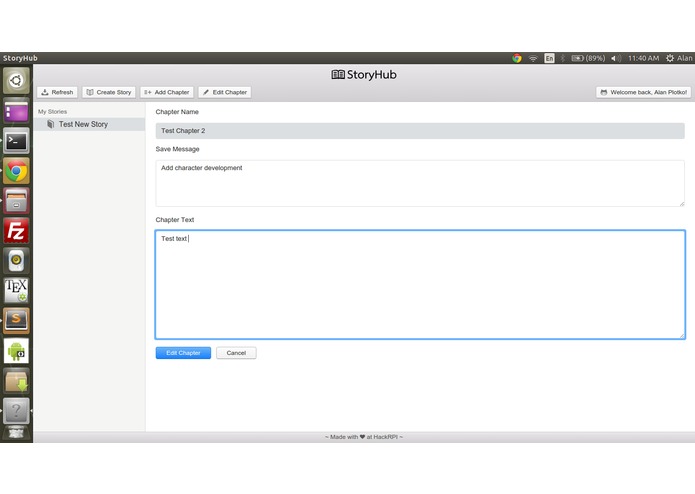
Task: Click the Chapter Name label
Action: [177, 112]
